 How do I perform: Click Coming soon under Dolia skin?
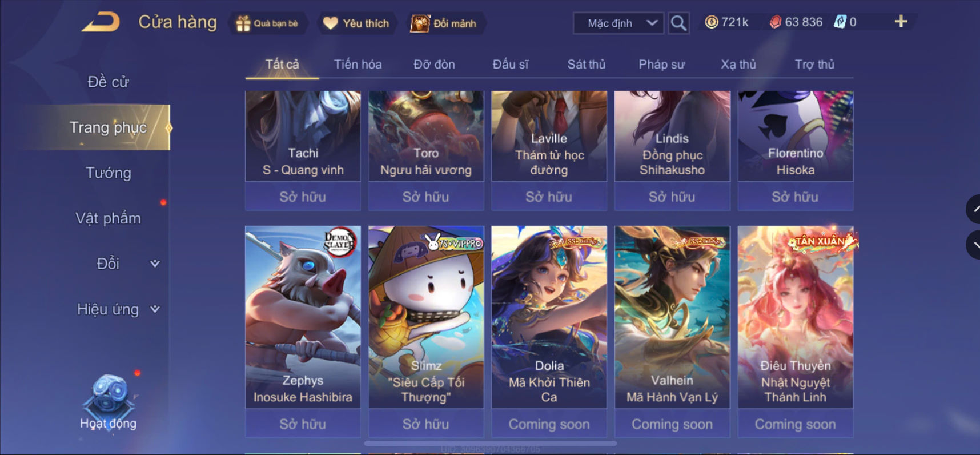tap(549, 424)
